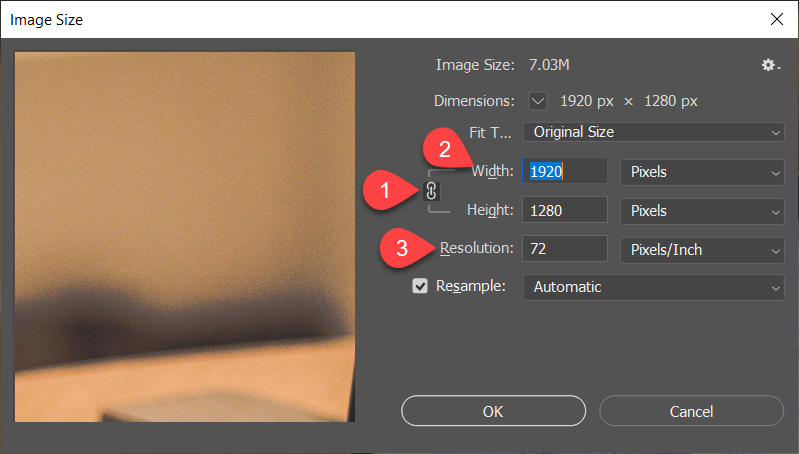This screenshot has height=454, width=799.
Task: Close the Image Size dialog
Action: pos(775,19)
